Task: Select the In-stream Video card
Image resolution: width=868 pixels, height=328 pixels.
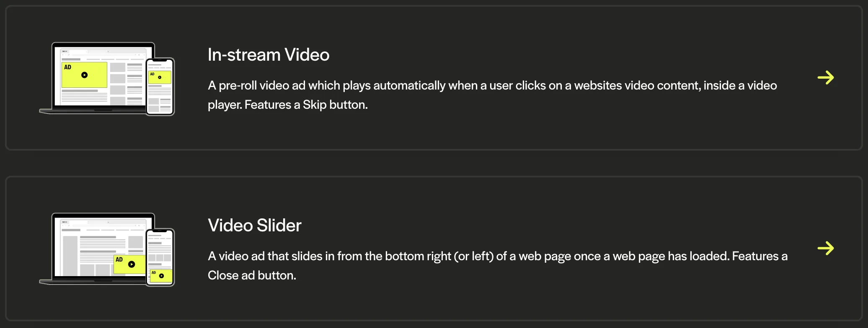Action: click(434, 77)
